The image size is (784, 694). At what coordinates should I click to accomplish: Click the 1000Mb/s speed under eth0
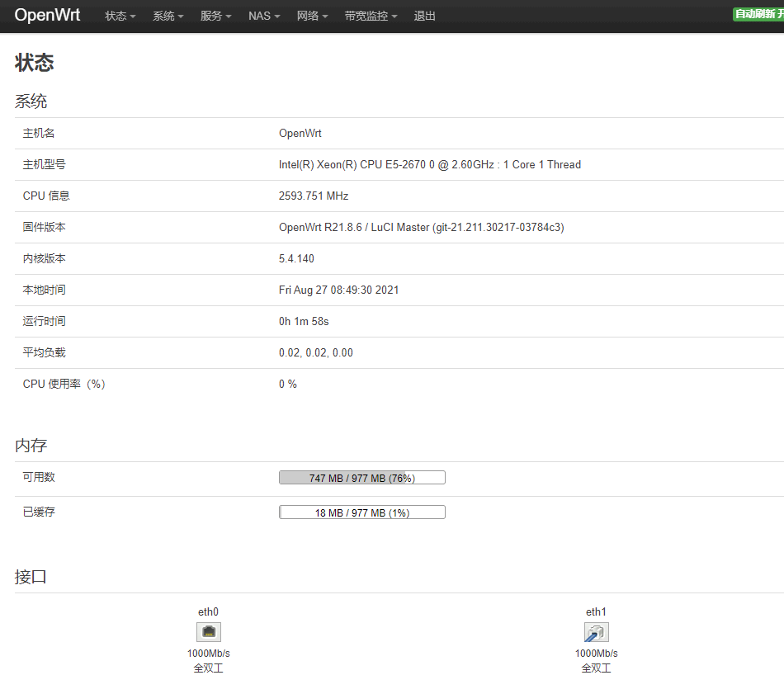(209, 654)
